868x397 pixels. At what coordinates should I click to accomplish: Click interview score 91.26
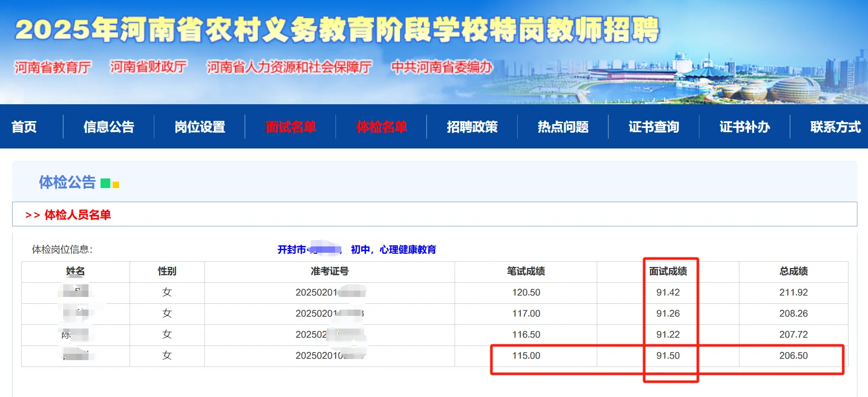(668, 313)
